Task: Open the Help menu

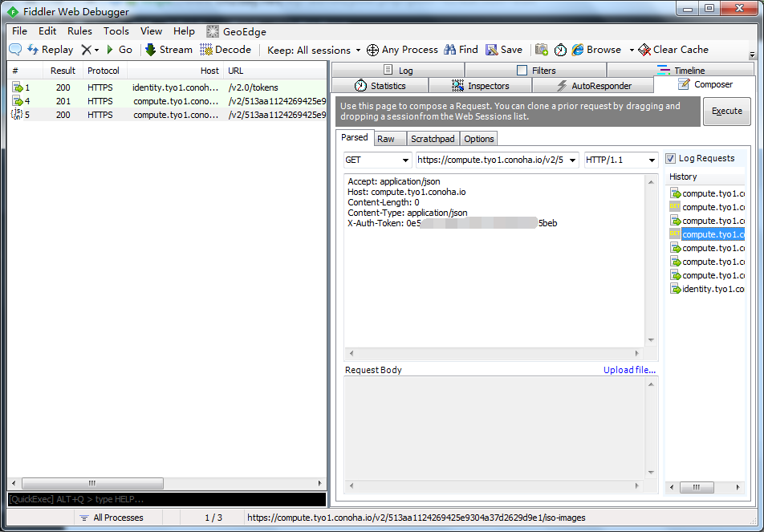Action: 185,31
